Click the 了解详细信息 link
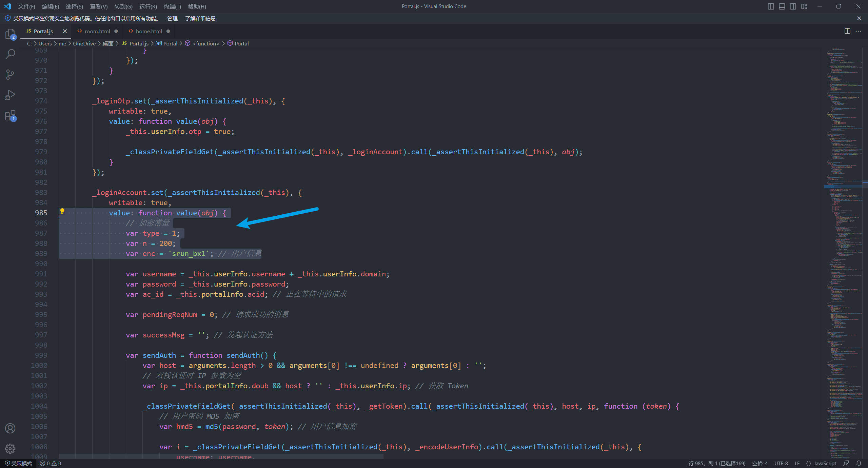The image size is (868, 468). (x=200, y=18)
